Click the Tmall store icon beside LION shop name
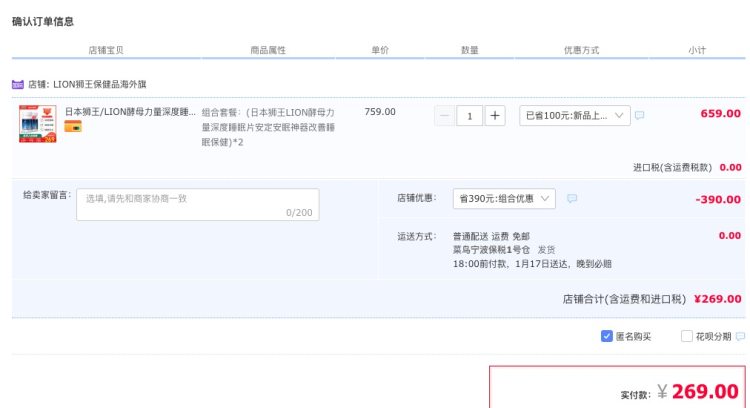The width and height of the screenshot is (750, 408). [18, 84]
